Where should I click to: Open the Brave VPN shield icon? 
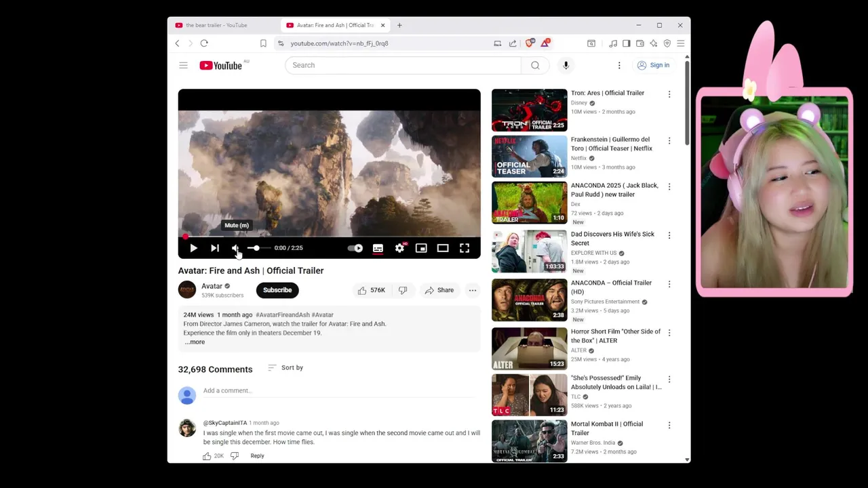click(667, 43)
